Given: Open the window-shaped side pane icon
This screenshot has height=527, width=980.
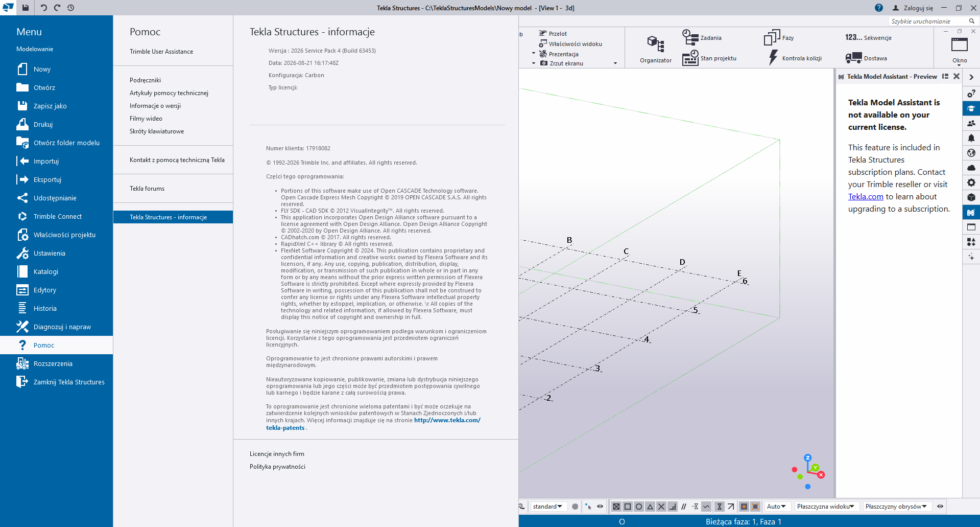Looking at the screenshot, I should [x=971, y=227].
